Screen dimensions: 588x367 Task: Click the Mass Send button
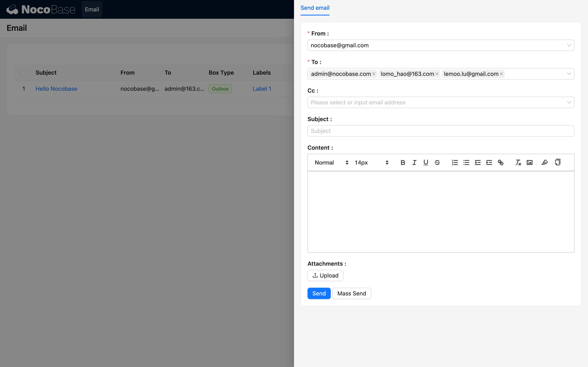351,293
